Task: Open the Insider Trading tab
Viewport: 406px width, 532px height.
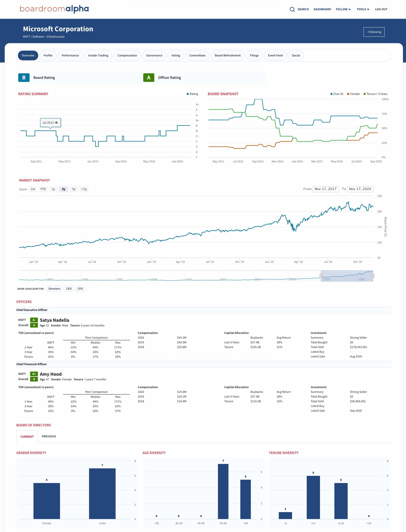Action: point(98,55)
